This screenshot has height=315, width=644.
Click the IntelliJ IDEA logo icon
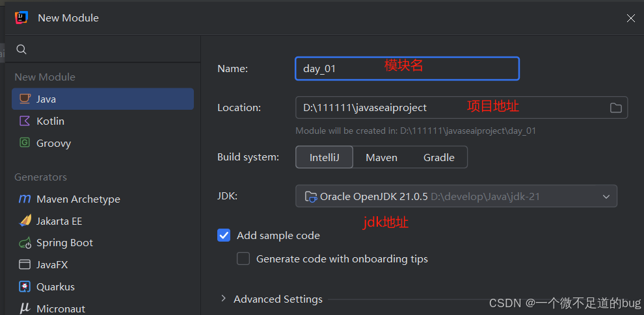coord(21,18)
